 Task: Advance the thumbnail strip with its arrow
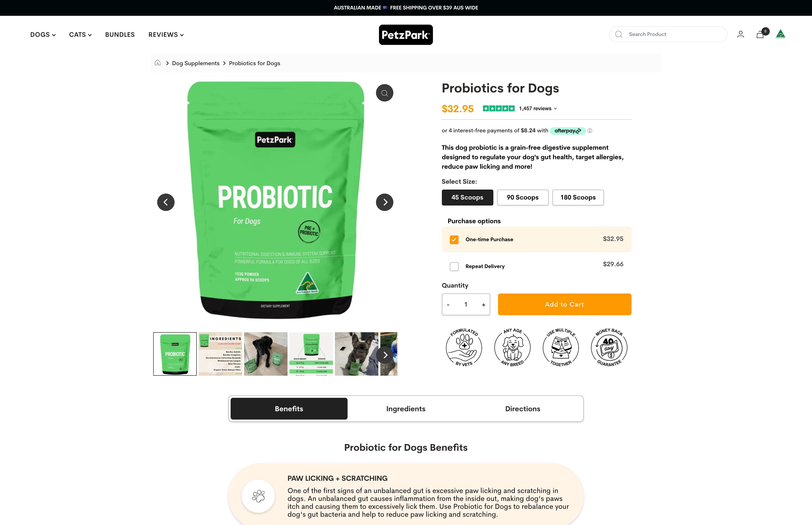[385, 355]
